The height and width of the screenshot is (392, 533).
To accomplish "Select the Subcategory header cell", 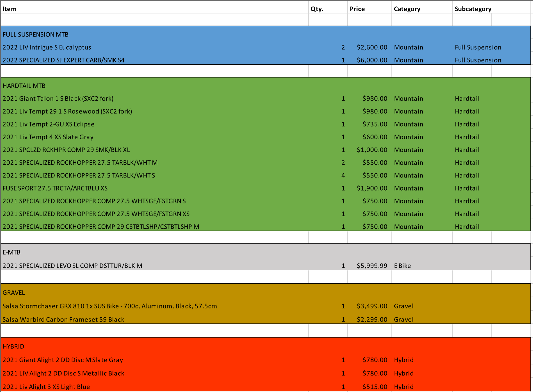I will click(473, 9).
